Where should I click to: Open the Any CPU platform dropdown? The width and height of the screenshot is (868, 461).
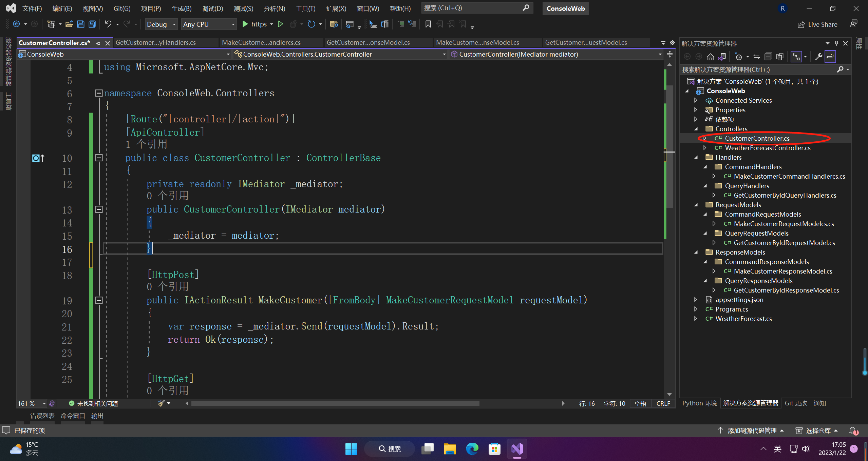coord(209,24)
